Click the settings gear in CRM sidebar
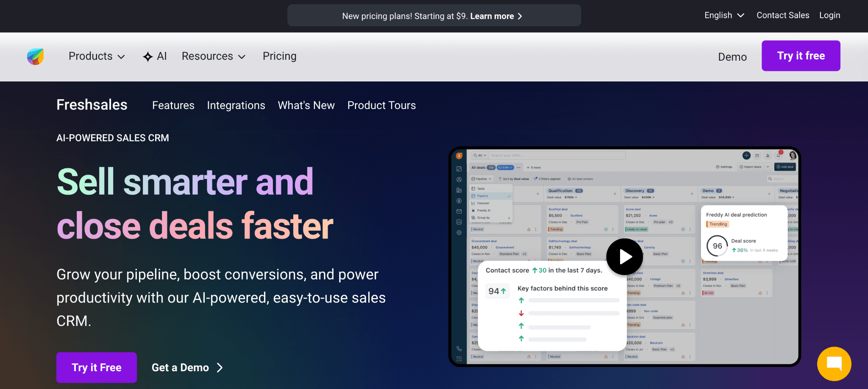 (x=459, y=232)
